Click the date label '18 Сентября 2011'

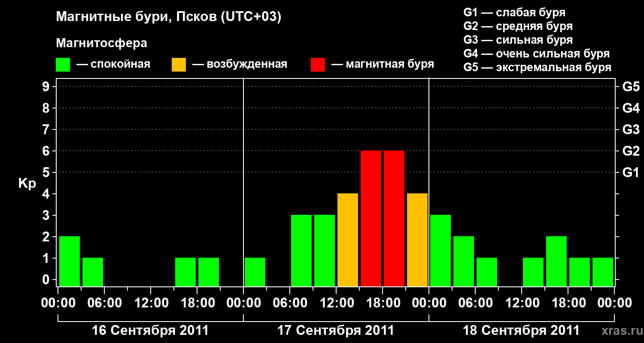pos(521,331)
